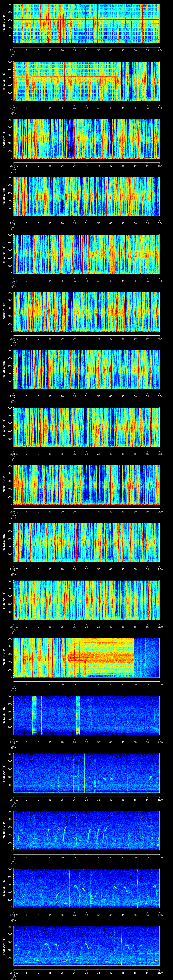Pick the spectrogram panel starting at 2:17:00
This screenshot has width=173, height=980.
pos(87,946)
